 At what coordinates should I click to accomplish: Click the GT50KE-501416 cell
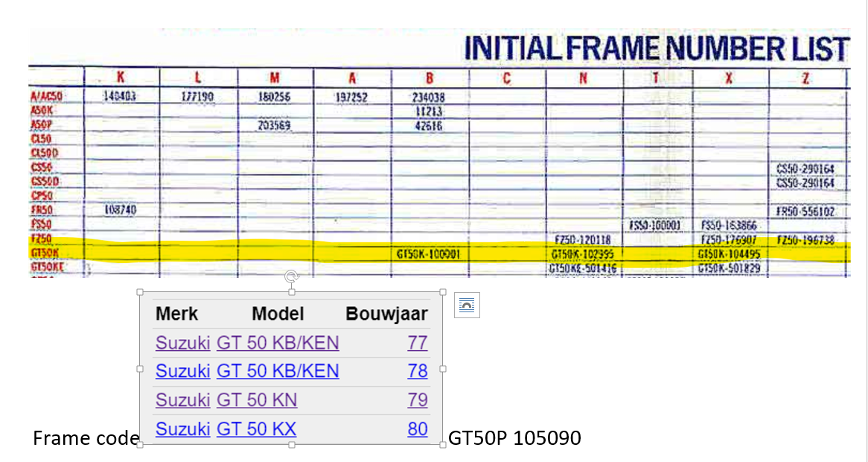582,268
